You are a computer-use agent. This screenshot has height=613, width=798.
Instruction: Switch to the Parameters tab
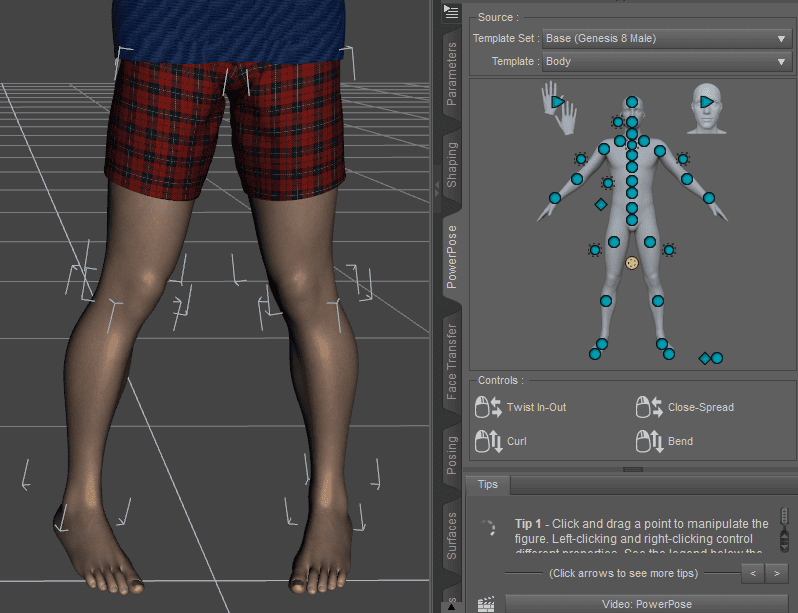[451, 74]
